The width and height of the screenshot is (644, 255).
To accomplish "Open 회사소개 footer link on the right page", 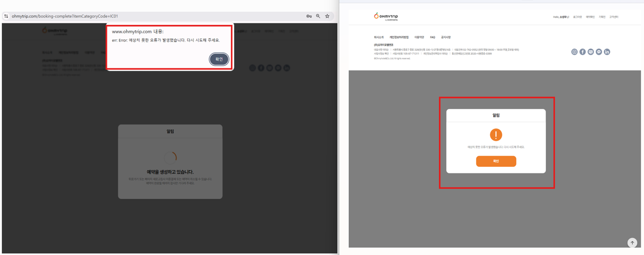I will pos(379,37).
